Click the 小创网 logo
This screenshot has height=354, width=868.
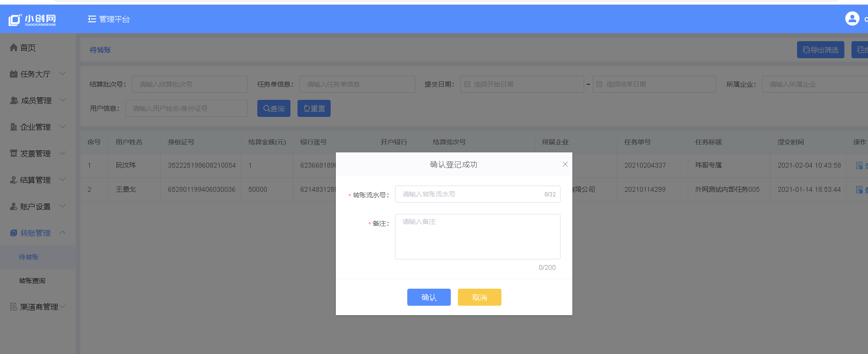32,19
